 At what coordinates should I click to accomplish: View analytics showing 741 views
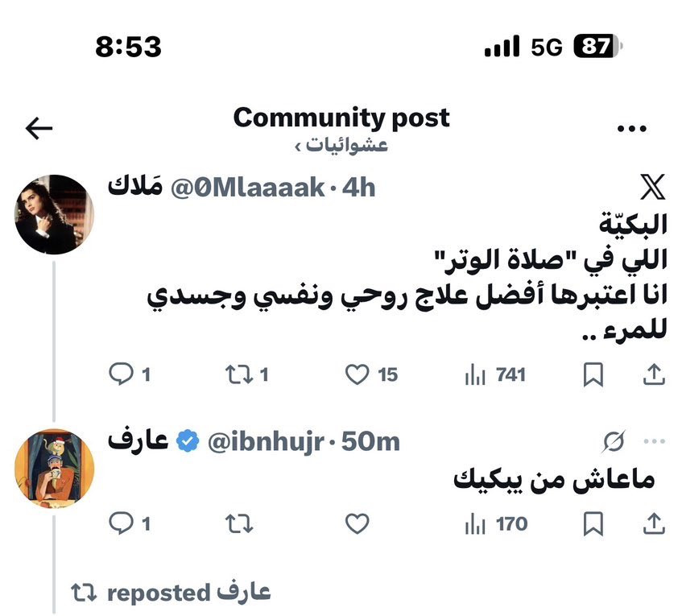coord(495,374)
